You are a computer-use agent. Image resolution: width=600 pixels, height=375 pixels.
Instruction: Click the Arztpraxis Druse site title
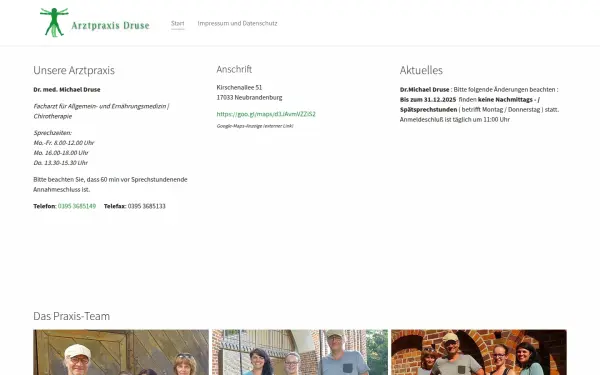[110, 26]
